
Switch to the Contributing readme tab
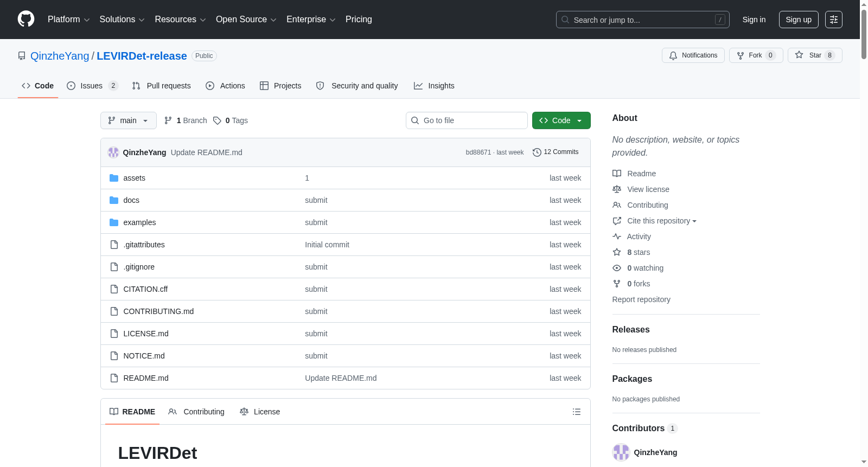(x=196, y=412)
